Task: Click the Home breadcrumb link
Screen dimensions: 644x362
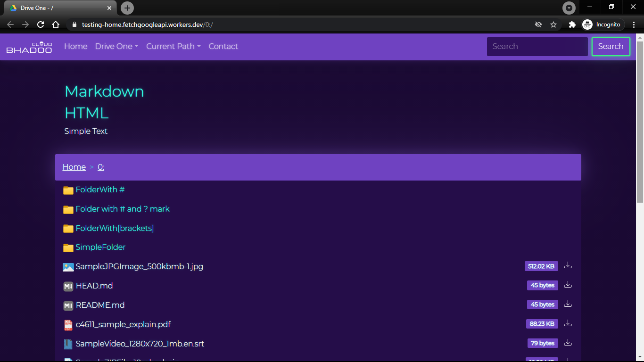Action: click(74, 167)
